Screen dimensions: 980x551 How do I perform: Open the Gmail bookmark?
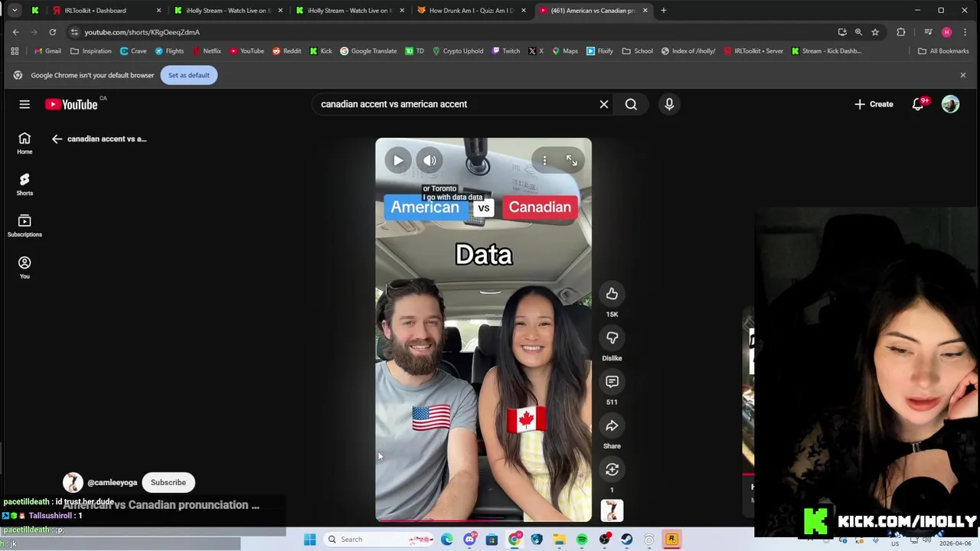47,51
